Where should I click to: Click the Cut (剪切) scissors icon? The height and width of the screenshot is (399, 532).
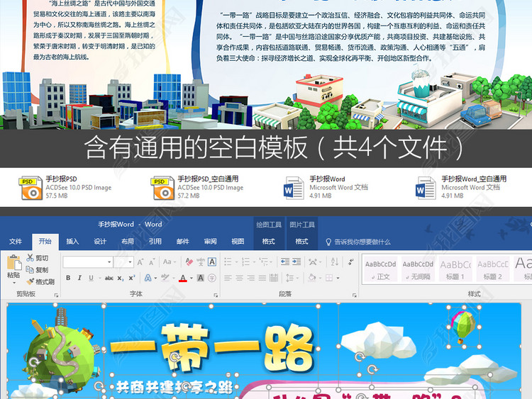point(30,259)
